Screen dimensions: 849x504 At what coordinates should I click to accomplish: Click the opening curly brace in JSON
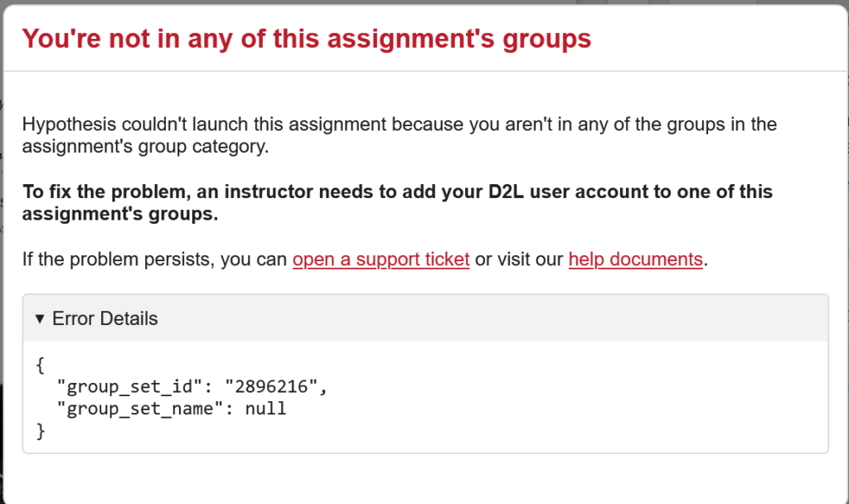point(40,364)
